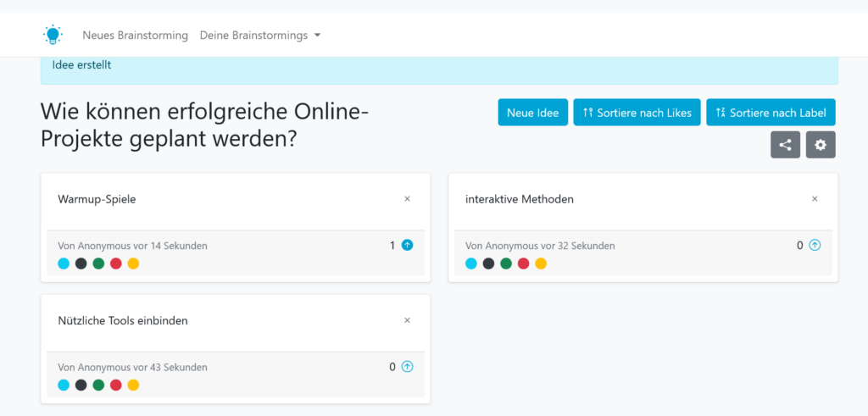
Task: Upvote the Nützliche Tools einbinden idea
Action: [408, 366]
